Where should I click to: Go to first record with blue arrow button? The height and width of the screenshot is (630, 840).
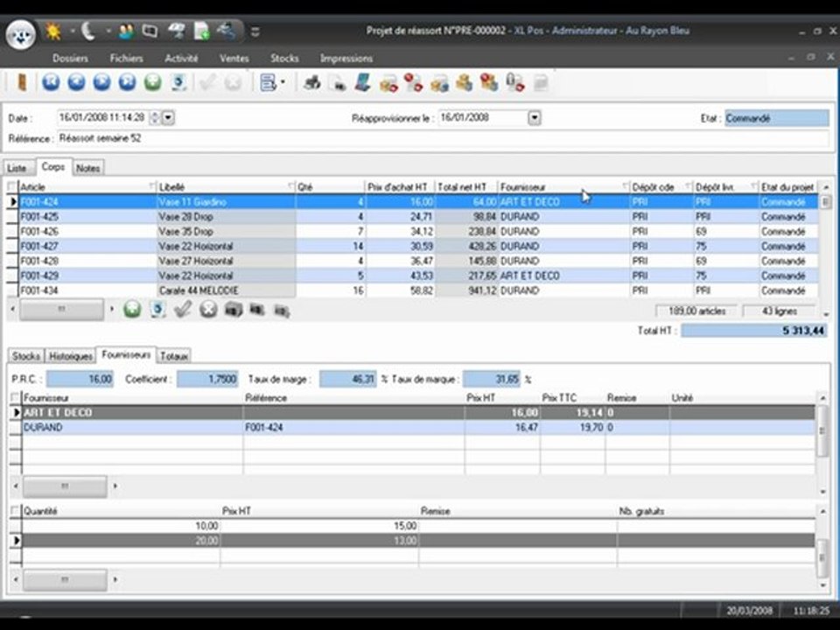pyautogui.click(x=51, y=82)
